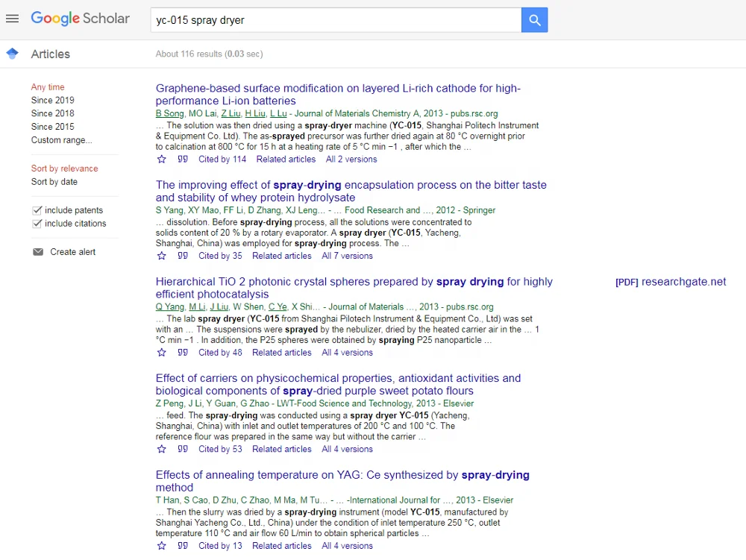The image size is (746, 560).
Task: Click All 7 versions for whey protein article
Action: (347, 256)
